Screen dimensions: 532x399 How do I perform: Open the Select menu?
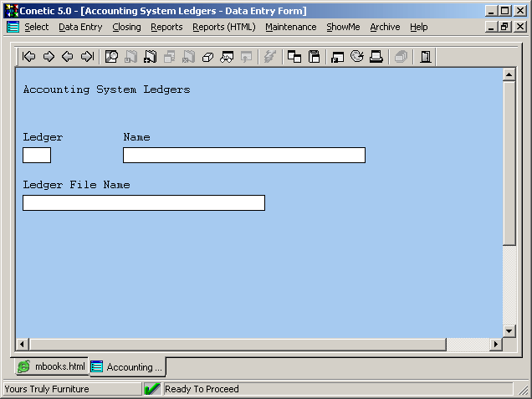point(37,27)
